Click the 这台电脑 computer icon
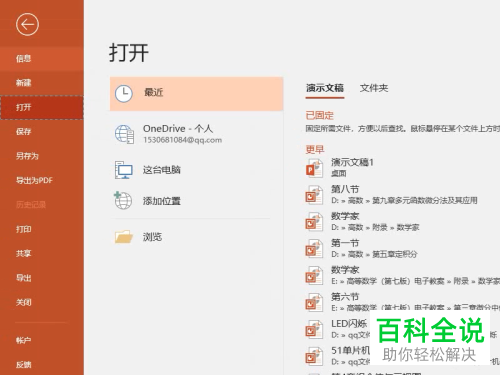 124,170
